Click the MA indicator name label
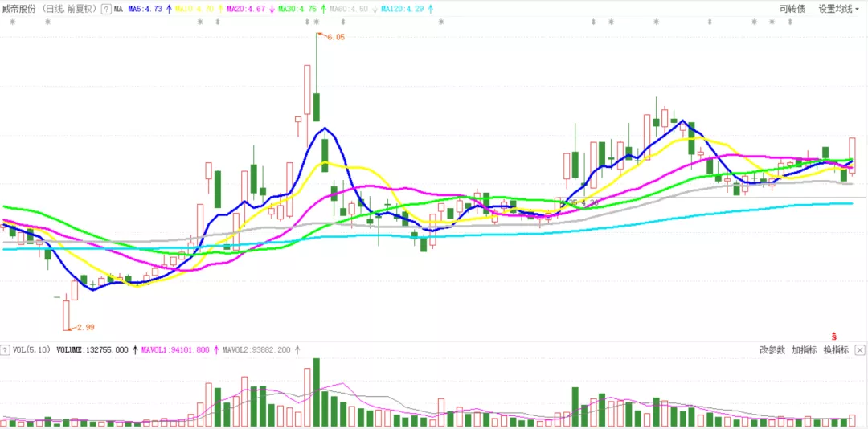 [118, 9]
